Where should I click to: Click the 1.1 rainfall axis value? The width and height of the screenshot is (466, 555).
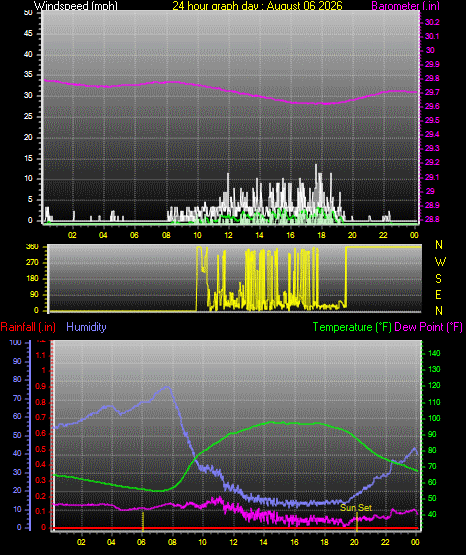(x=41, y=355)
